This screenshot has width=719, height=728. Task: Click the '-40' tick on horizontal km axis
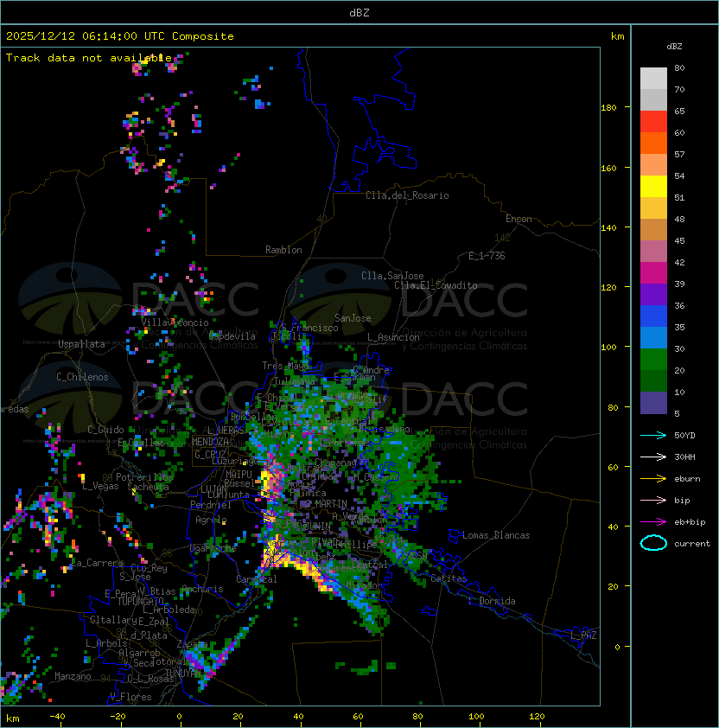point(57,717)
